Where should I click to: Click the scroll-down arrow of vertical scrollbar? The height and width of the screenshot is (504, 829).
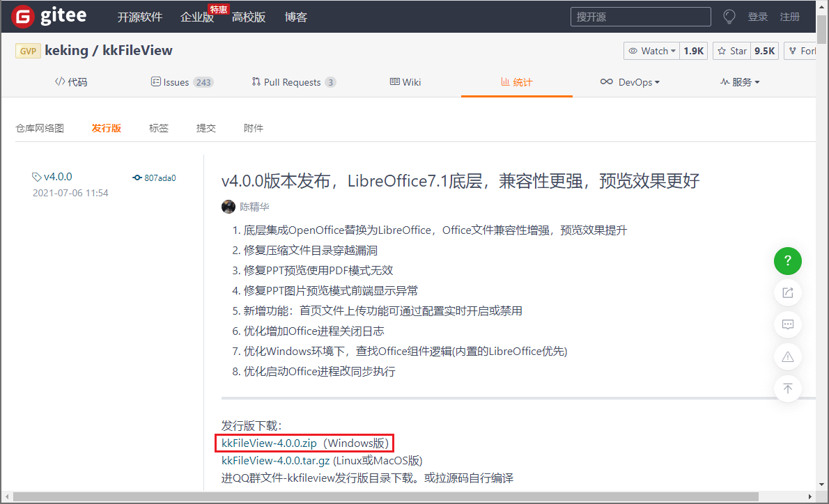coord(821,485)
